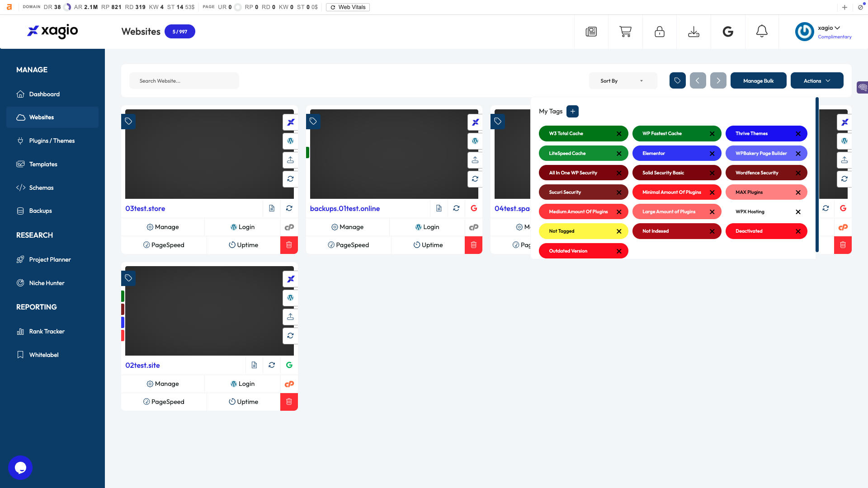
Task: Go to previous page of websites
Action: pos(698,80)
